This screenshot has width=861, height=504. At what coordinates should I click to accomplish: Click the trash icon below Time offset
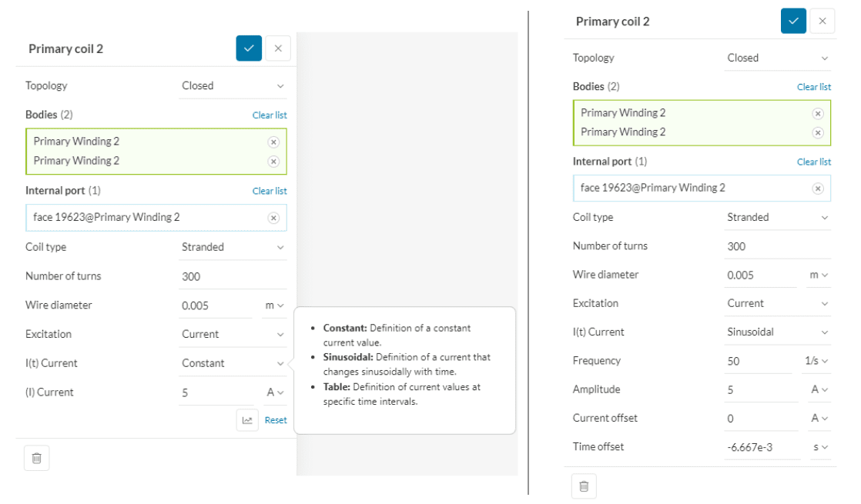tap(584, 486)
